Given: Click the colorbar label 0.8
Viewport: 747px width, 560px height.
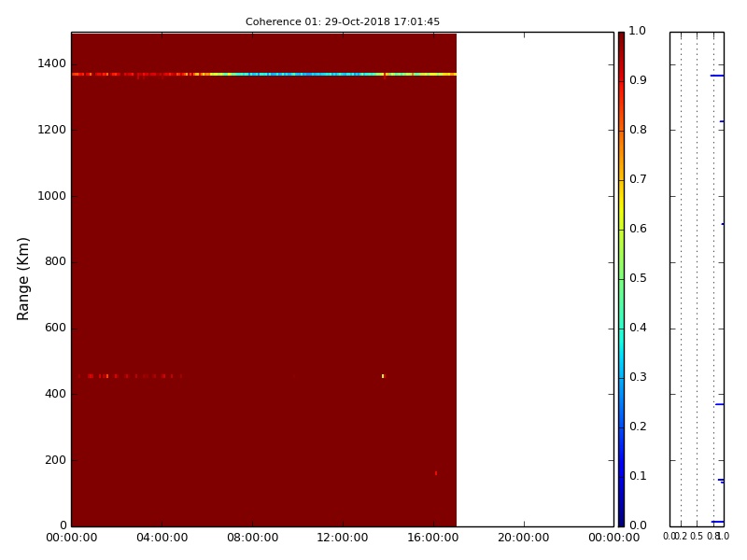Looking at the screenshot, I should coord(638,130).
